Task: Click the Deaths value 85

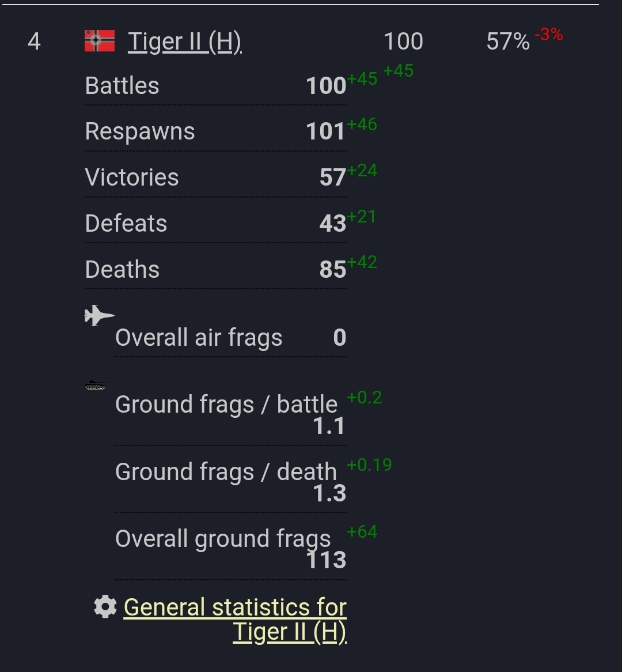Action: (x=333, y=270)
